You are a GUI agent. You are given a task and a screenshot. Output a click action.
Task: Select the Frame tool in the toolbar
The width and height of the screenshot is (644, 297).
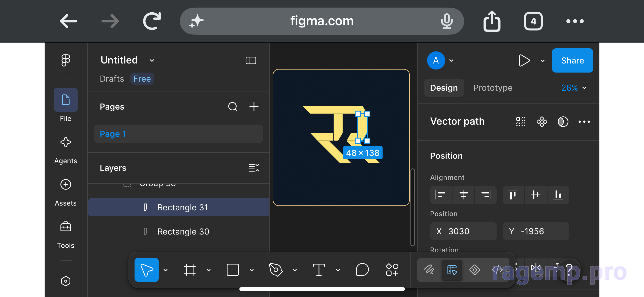click(189, 270)
